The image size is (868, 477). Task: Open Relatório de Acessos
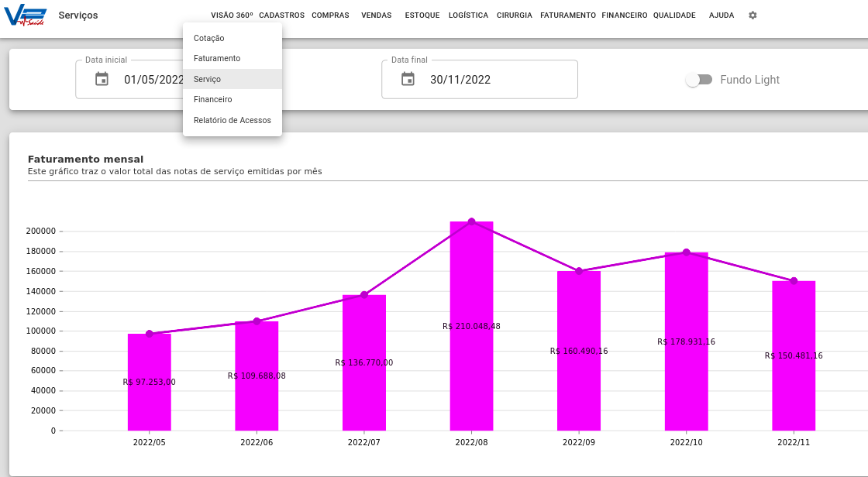click(232, 120)
